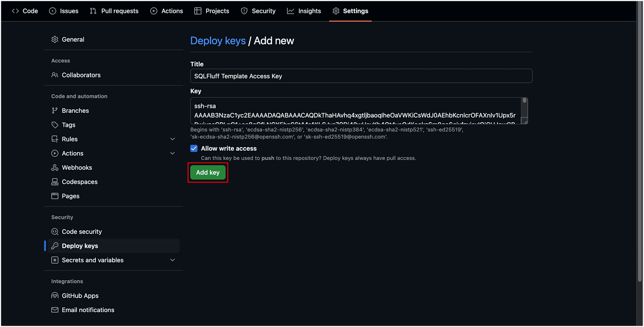Expand the Rules section chevron
The height and width of the screenshot is (327, 644).
pos(172,139)
